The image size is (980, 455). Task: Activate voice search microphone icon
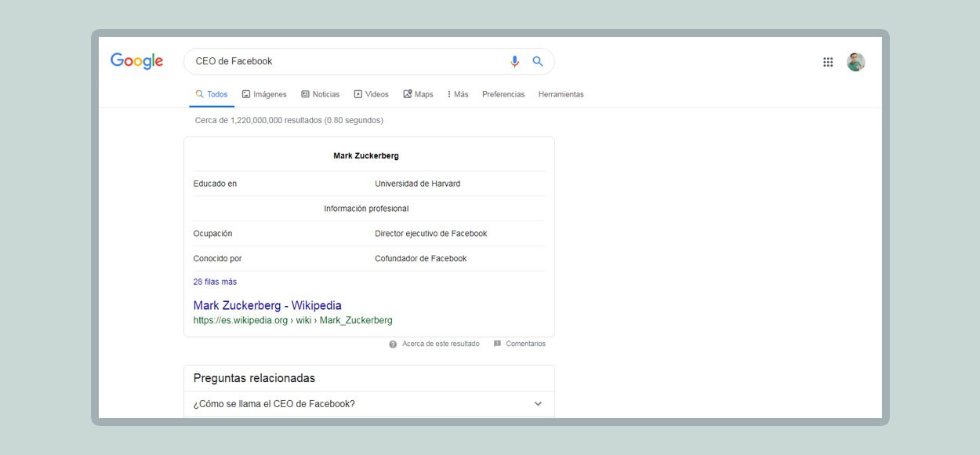coord(515,61)
